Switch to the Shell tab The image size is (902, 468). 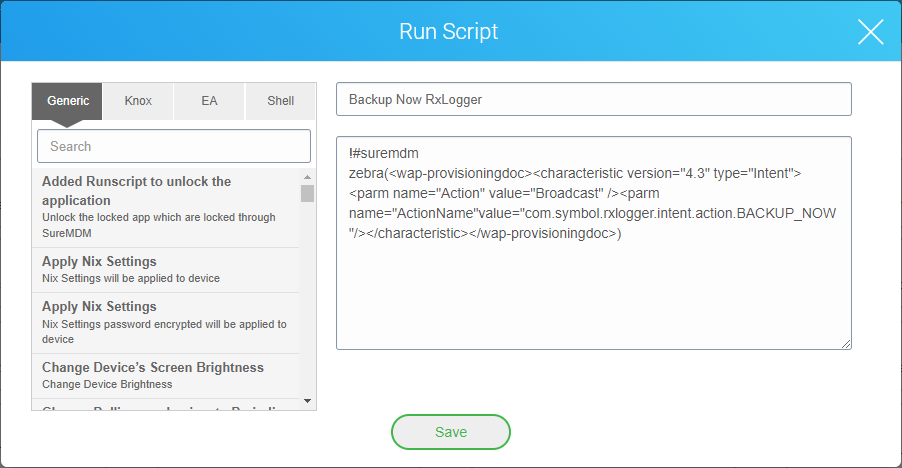[280, 101]
